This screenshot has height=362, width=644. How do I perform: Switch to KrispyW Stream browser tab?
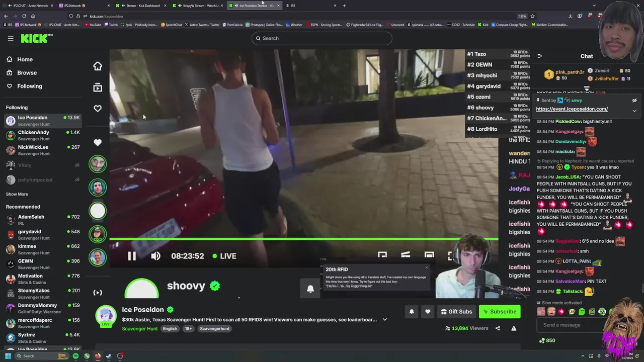[x=197, y=6]
